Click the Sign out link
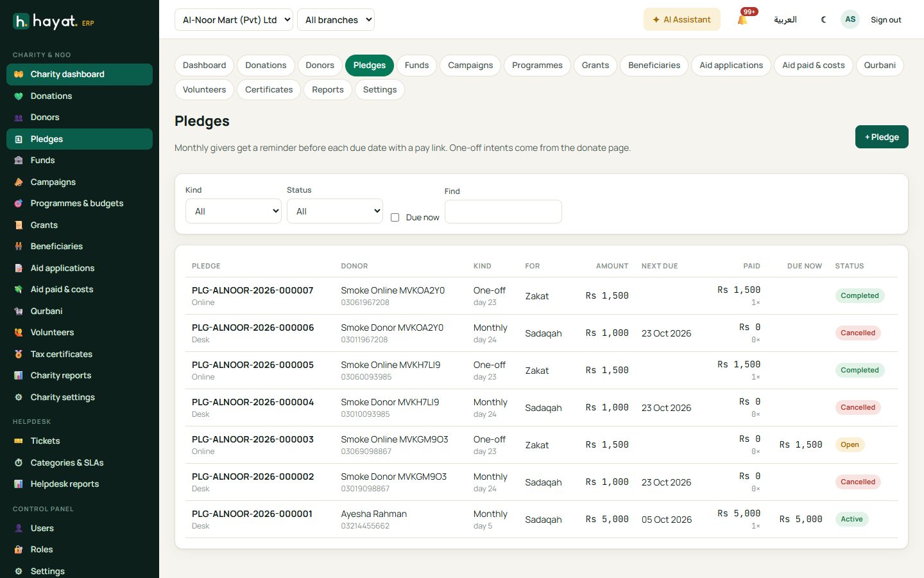Viewport: 924px width, 578px height. point(886,20)
